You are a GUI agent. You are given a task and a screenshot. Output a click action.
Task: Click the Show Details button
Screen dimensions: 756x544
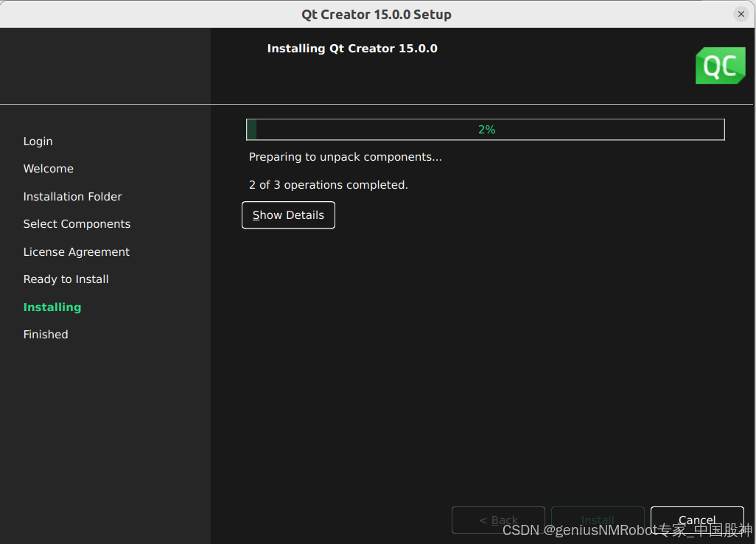pos(288,215)
